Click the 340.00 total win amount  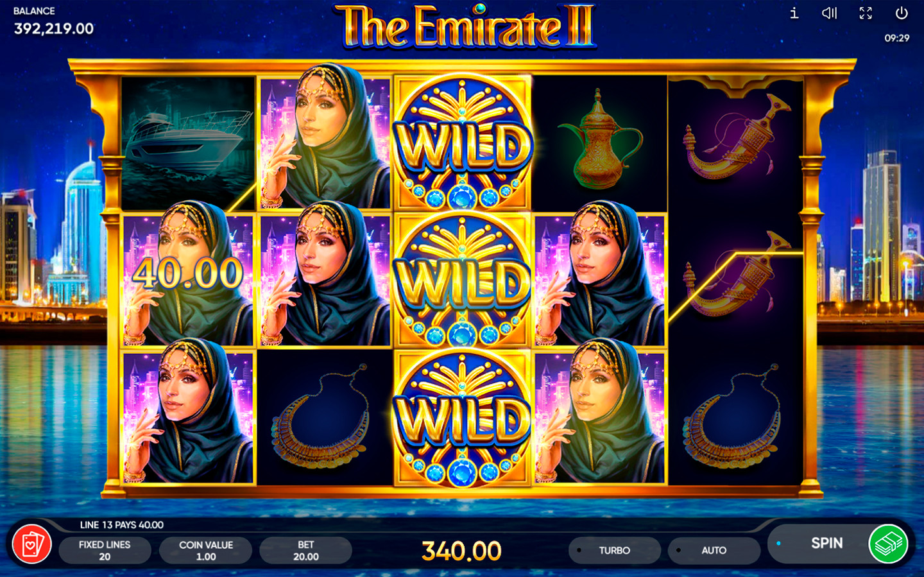pos(461,551)
